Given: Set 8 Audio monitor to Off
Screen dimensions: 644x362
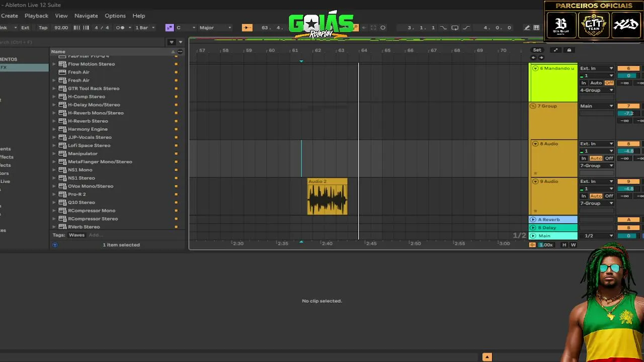Looking at the screenshot, I should click(x=609, y=158).
